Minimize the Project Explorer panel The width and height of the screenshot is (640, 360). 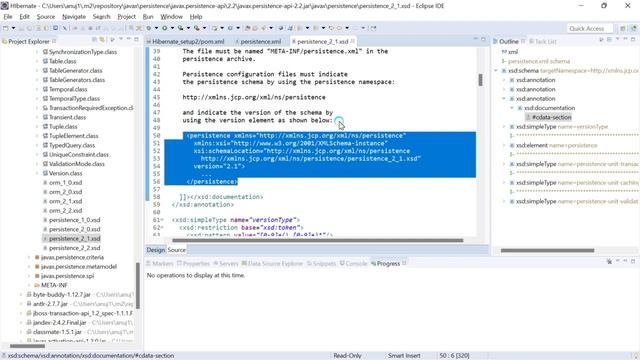pos(129,39)
